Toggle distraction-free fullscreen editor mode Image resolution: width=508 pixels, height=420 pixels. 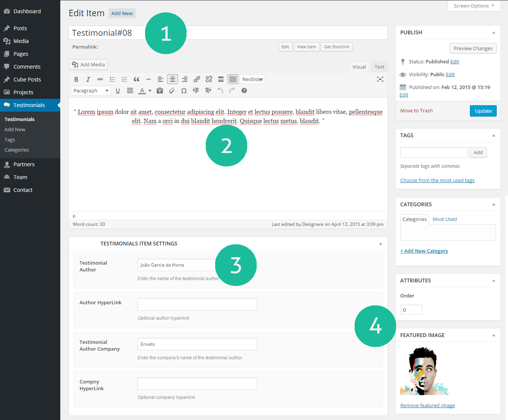tap(380, 79)
